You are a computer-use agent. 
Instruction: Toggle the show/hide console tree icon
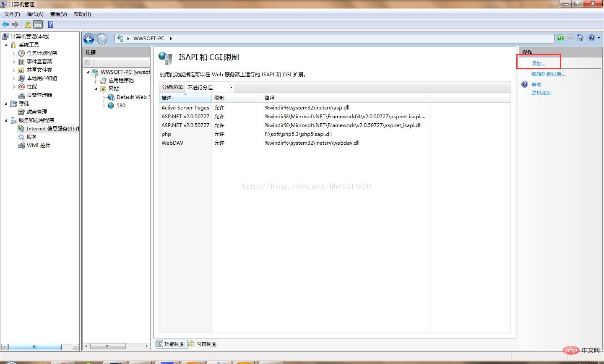pos(38,25)
